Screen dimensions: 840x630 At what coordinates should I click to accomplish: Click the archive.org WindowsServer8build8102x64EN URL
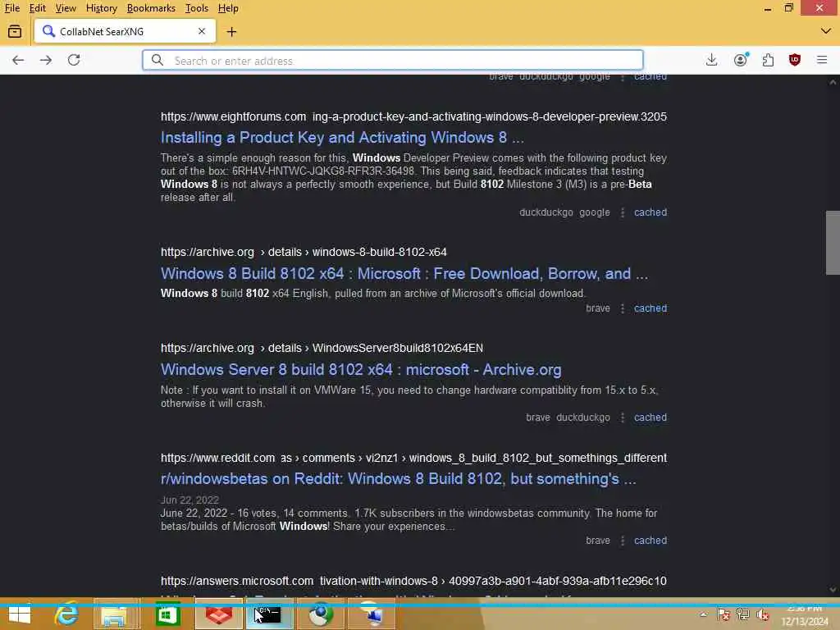[322, 348]
